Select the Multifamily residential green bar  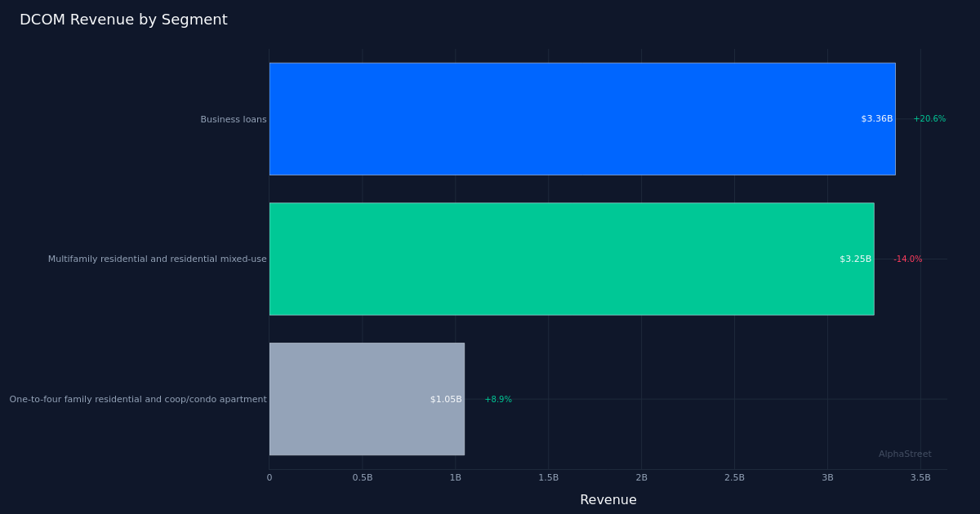pyautogui.click(x=572, y=259)
